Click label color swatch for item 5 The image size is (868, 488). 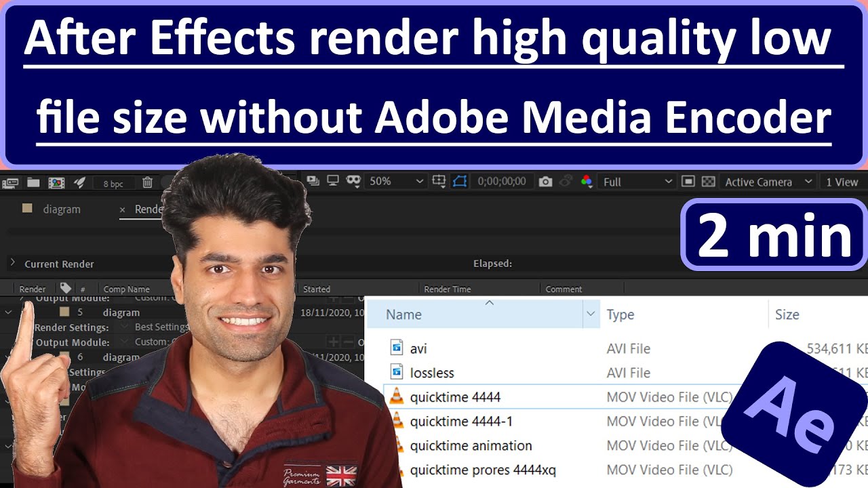(64, 312)
